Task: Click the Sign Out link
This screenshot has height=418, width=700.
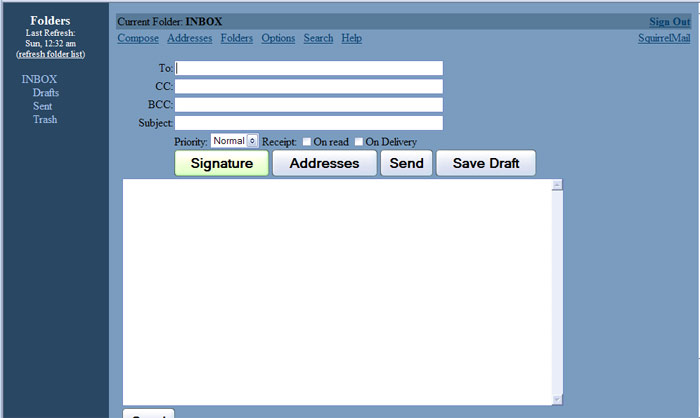Action: (x=669, y=21)
